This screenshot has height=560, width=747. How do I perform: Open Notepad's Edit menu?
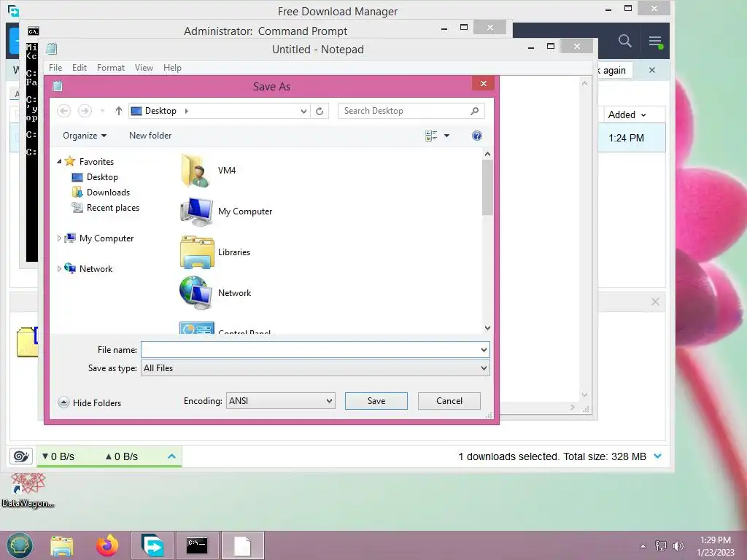pos(79,68)
